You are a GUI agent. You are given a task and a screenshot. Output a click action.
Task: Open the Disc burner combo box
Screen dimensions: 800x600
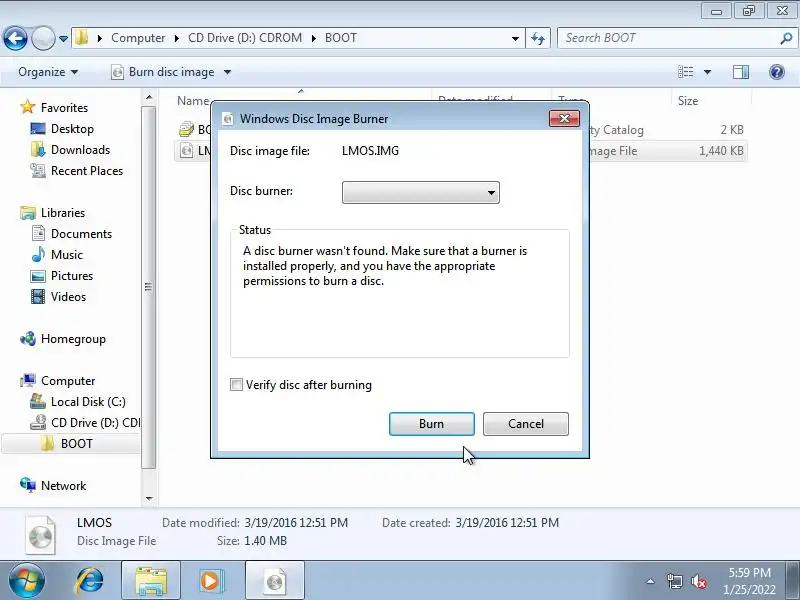click(420, 192)
